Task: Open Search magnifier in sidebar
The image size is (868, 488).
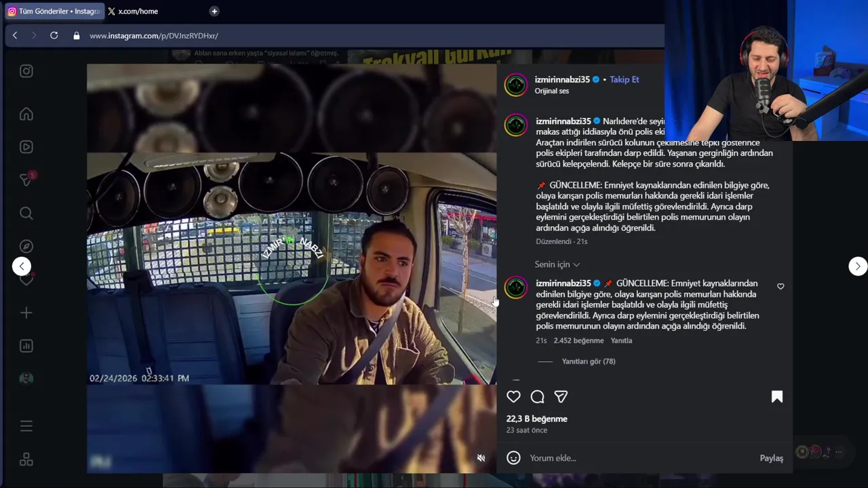Action: pyautogui.click(x=26, y=213)
